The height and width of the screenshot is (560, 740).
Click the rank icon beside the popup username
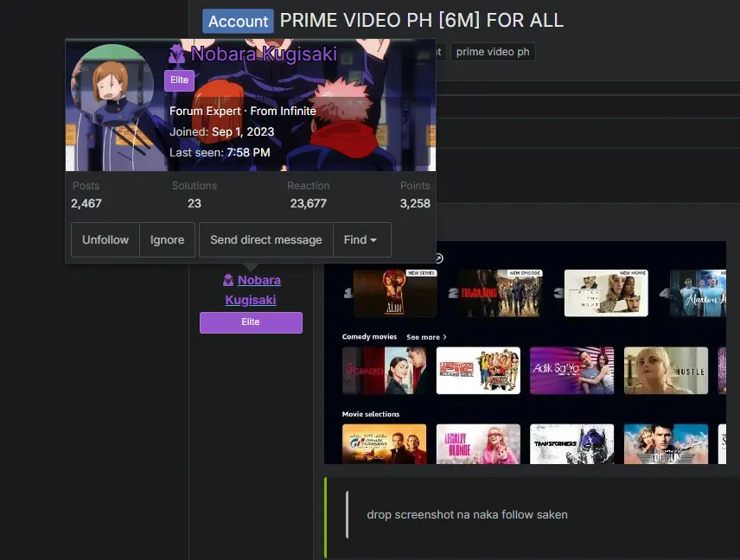pos(177,54)
